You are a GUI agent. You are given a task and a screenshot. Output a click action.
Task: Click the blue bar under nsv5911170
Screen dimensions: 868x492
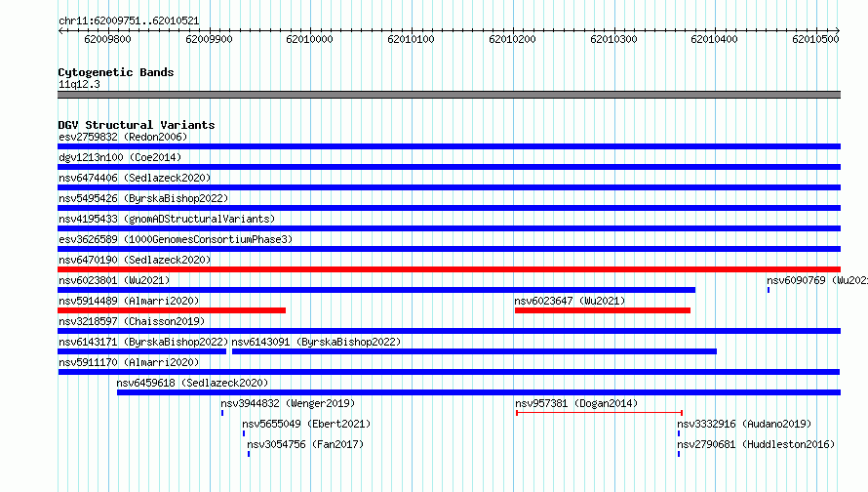click(449, 372)
